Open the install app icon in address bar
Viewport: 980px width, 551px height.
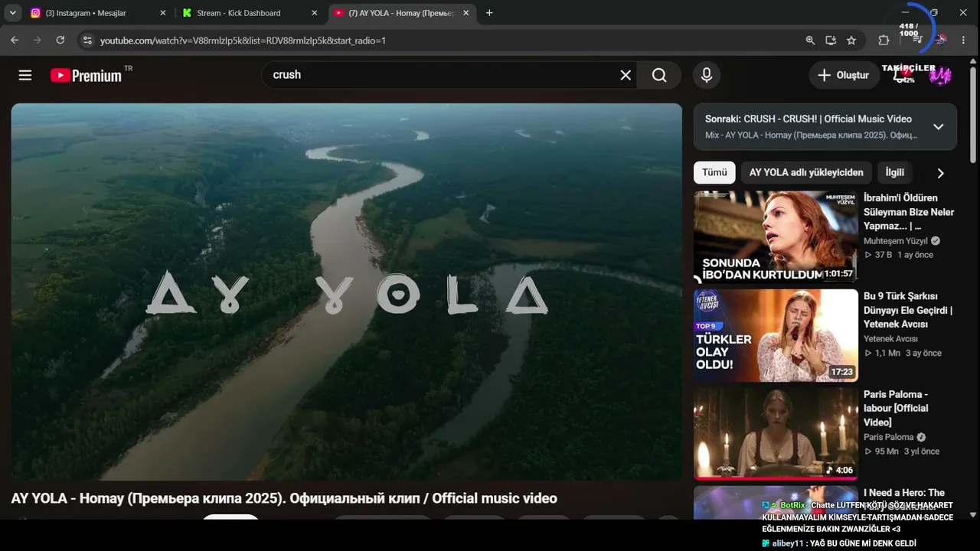(x=831, y=41)
